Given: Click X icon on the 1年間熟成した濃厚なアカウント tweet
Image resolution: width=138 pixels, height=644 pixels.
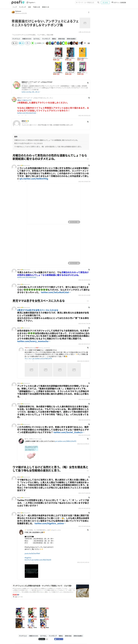Looking at the screenshot, I should pyautogui.click(x=89, y=98).
